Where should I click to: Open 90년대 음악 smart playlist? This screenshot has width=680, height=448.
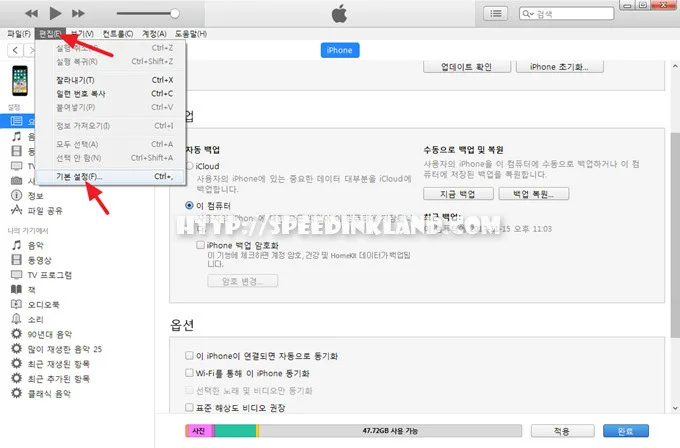[49, 334]
